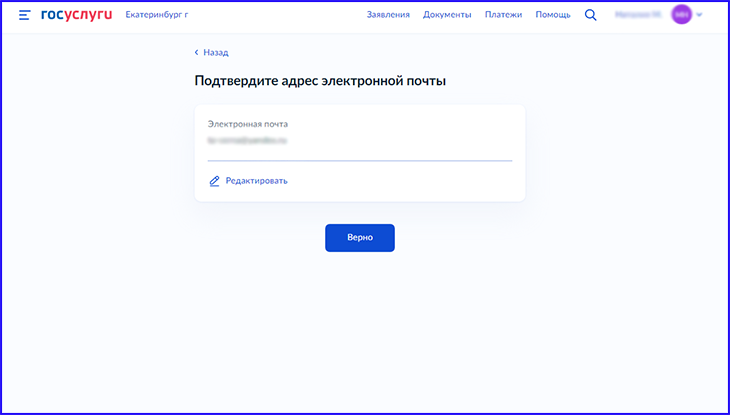Click the Подтвердите адрес электронной почты heading
Image resolution: width=730 pixels, height=415 pixels.
pyautogui.click(x=320, y=81)
